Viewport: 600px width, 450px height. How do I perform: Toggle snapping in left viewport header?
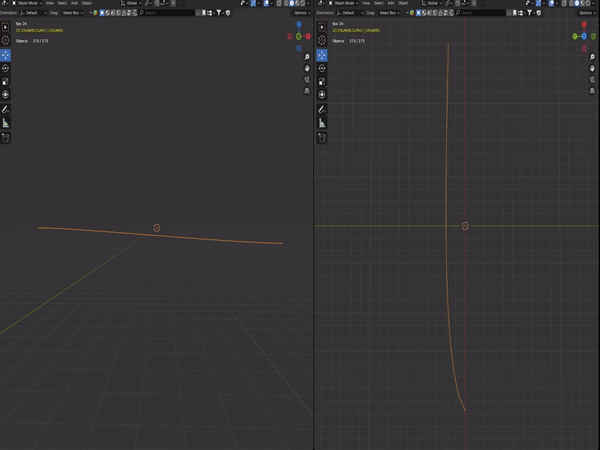(157, 3)
